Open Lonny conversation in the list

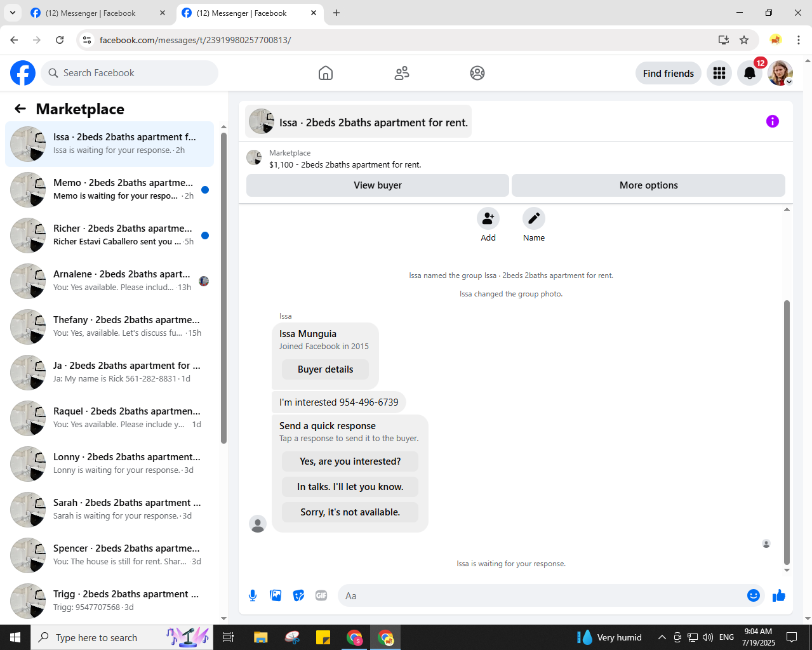coord(109,464)
